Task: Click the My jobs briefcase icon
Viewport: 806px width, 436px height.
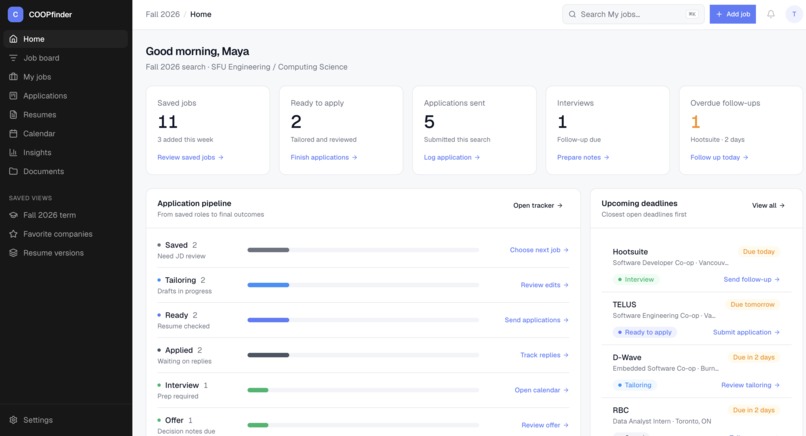Action: tap(13, 77)
